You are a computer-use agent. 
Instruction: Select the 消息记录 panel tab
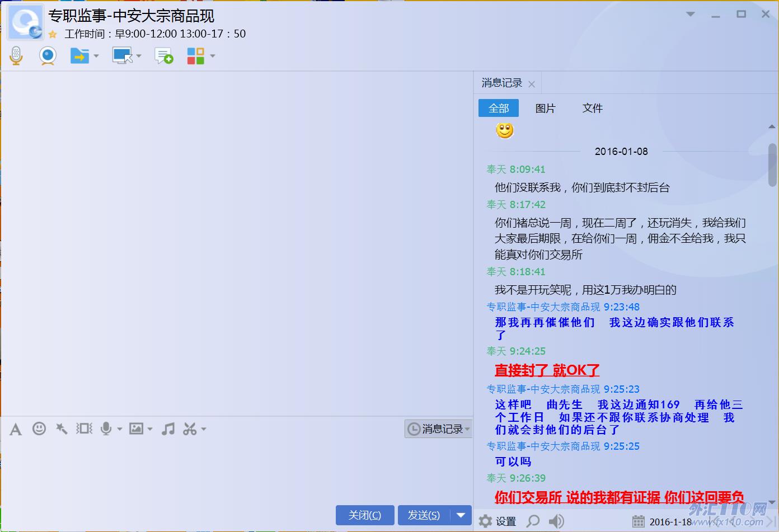click(502, 83)
